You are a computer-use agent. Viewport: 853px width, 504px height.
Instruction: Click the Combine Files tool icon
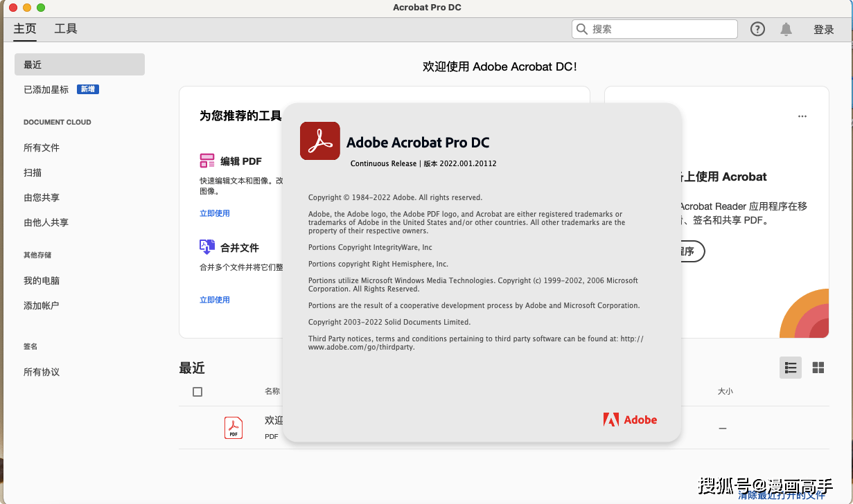coord(207,247)
